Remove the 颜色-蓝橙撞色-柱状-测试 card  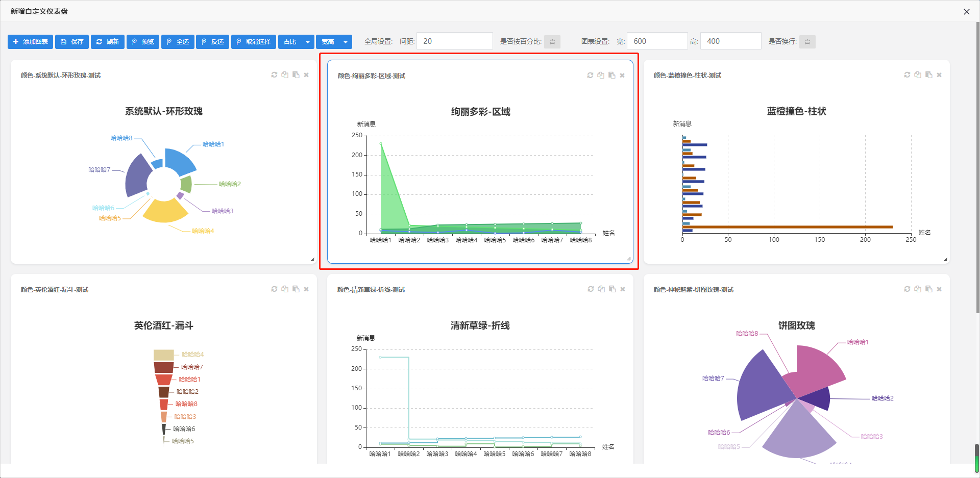pyautogui.click(x=939, y=75)
